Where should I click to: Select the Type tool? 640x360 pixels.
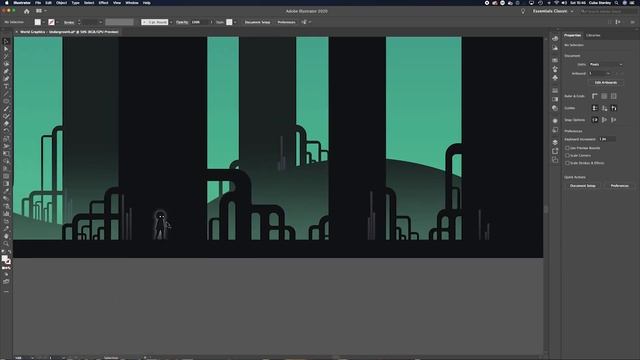(x=6, y=87)
